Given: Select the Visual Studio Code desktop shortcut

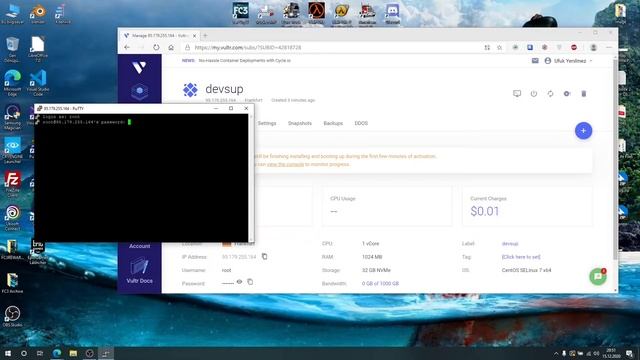Looking at the screenshot, I should coord(38,83).
